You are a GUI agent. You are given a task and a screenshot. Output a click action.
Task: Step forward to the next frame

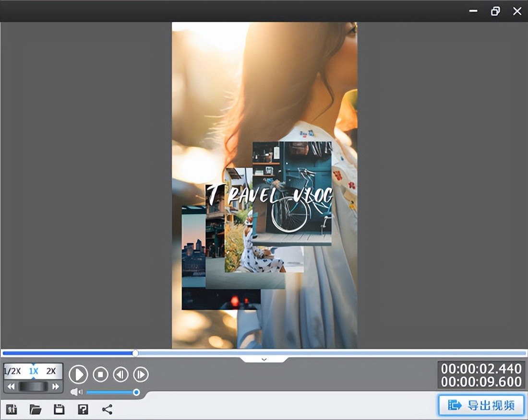[x=141, y=374]
